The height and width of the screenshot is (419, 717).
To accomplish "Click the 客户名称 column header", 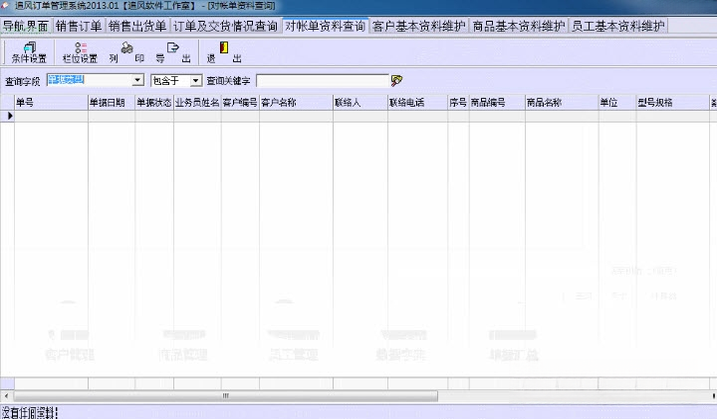I will tap(296, 102).
